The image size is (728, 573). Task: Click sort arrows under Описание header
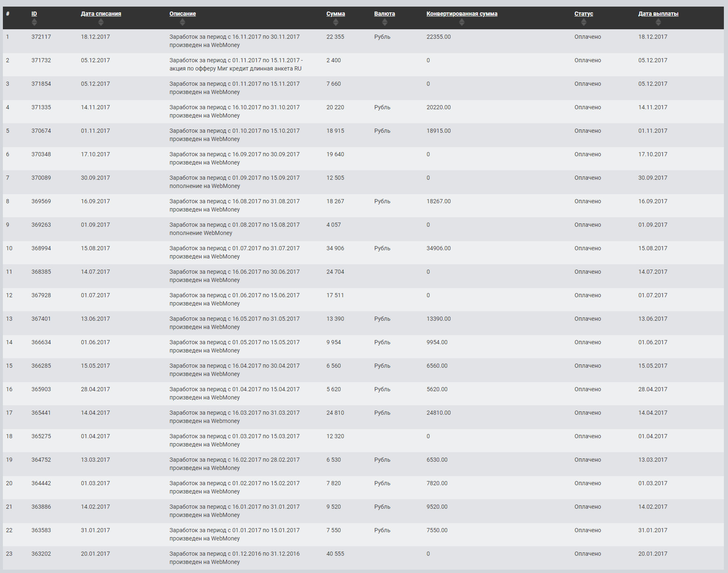(x=183, y=22)
